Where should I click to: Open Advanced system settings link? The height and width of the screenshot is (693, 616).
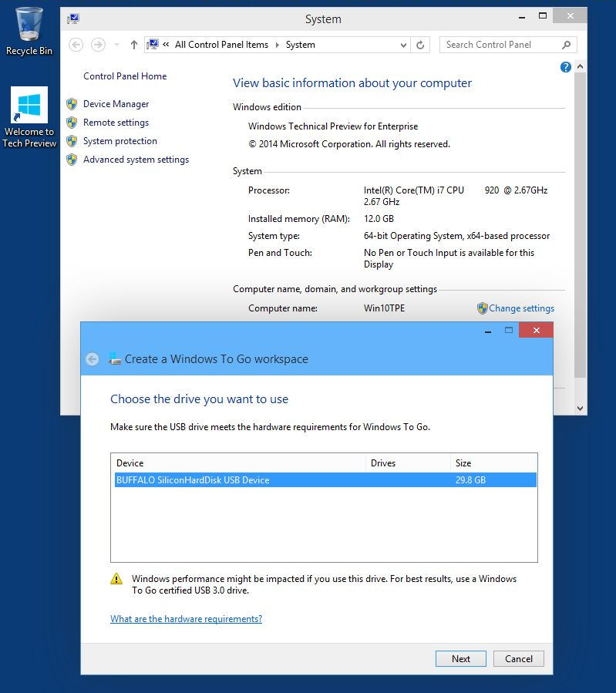136,160
